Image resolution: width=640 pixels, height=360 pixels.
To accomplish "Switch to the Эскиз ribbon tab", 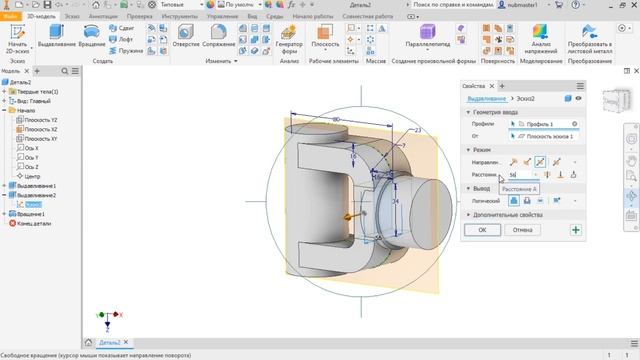I will coord(72,17).
